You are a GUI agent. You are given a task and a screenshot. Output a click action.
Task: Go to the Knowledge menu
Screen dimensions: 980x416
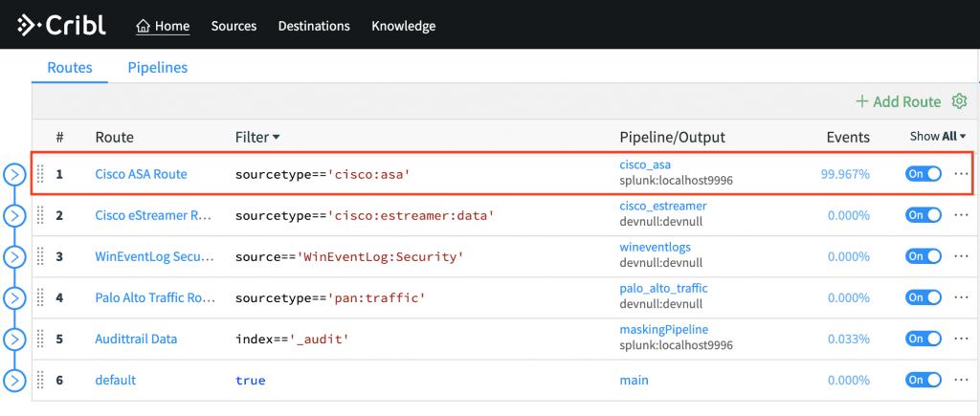403,26
